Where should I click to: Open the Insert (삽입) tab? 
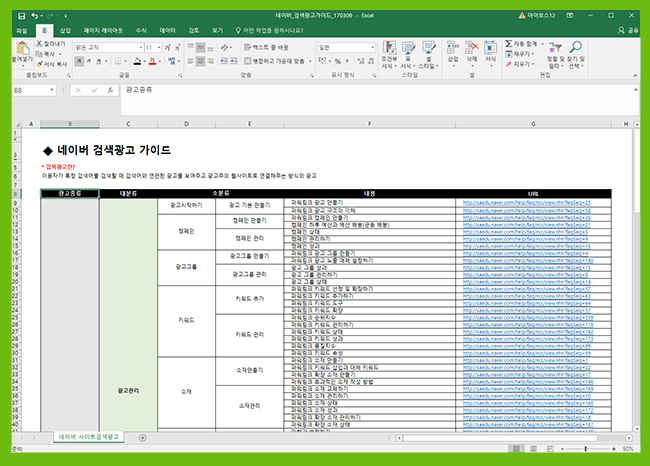tap(65, 31)
